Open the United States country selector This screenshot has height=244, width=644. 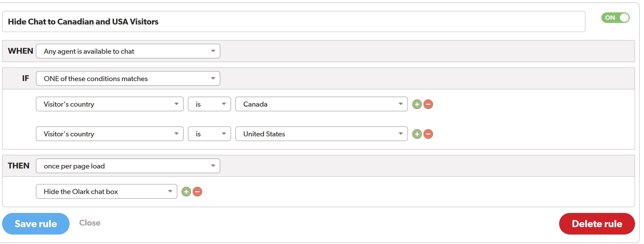pyautogui.click(x=321, y=134)
